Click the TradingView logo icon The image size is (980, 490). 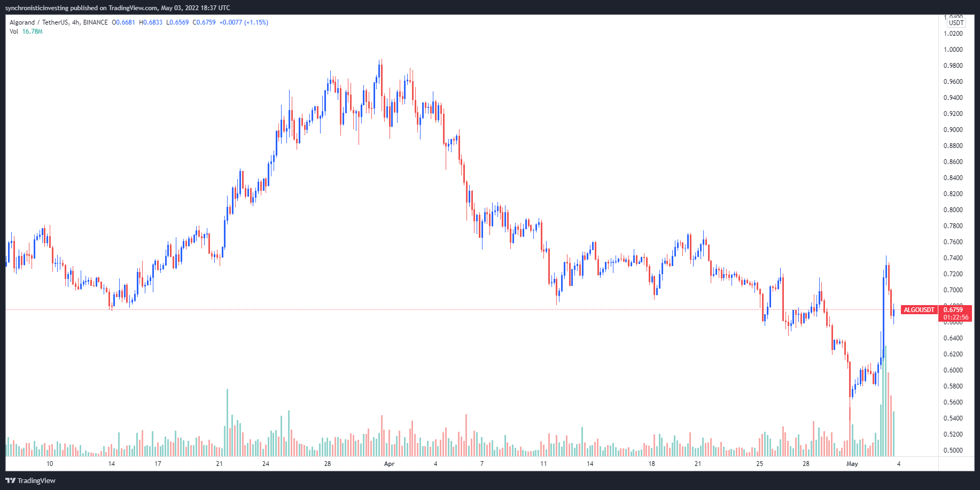click(x=10, y=480)
